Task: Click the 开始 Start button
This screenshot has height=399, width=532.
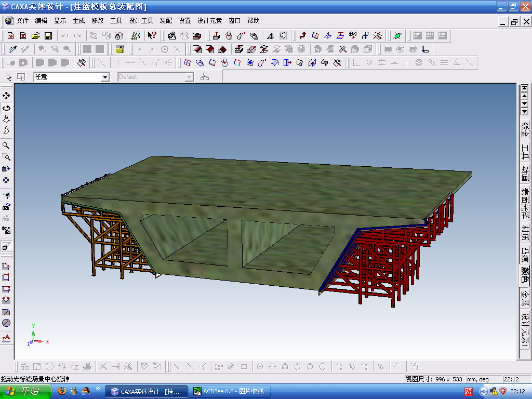Action: (22, 391)
